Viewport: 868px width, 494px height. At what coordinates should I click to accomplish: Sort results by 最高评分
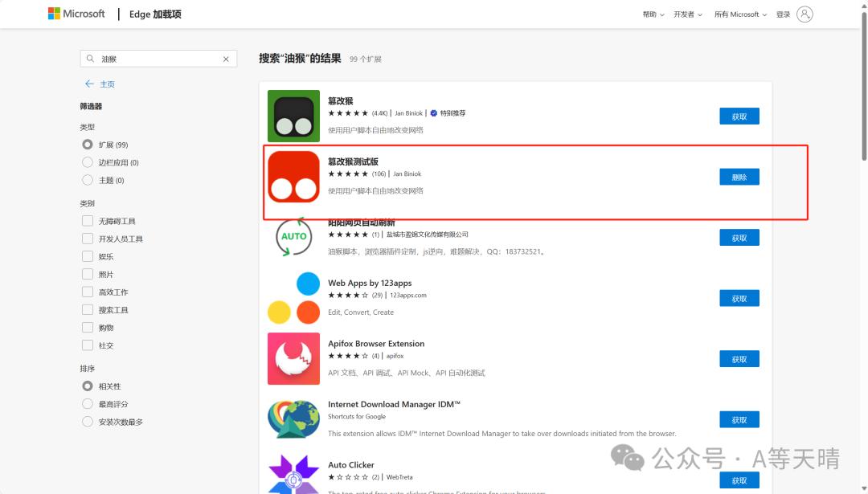coord(88,404)
